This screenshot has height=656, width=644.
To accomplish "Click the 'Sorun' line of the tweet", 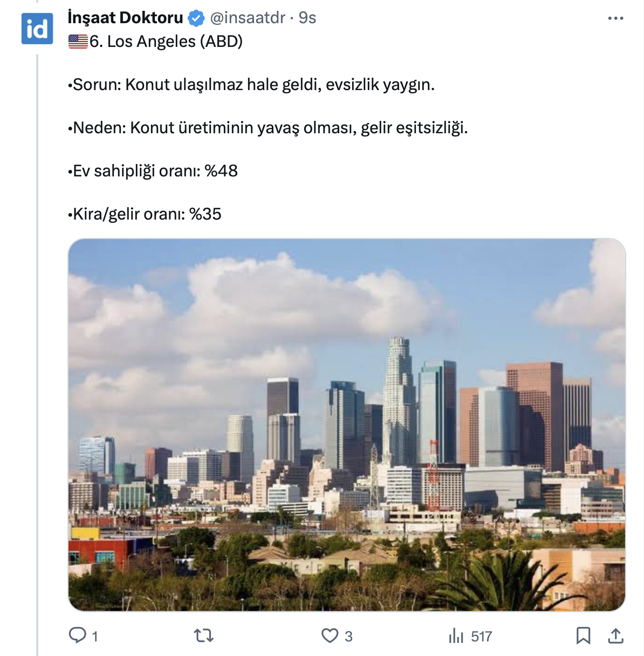I will (251, 85).
